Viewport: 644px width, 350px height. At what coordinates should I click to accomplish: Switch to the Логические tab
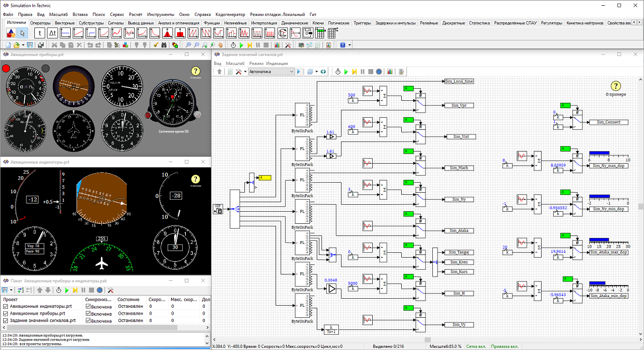(x=338, y=23)
